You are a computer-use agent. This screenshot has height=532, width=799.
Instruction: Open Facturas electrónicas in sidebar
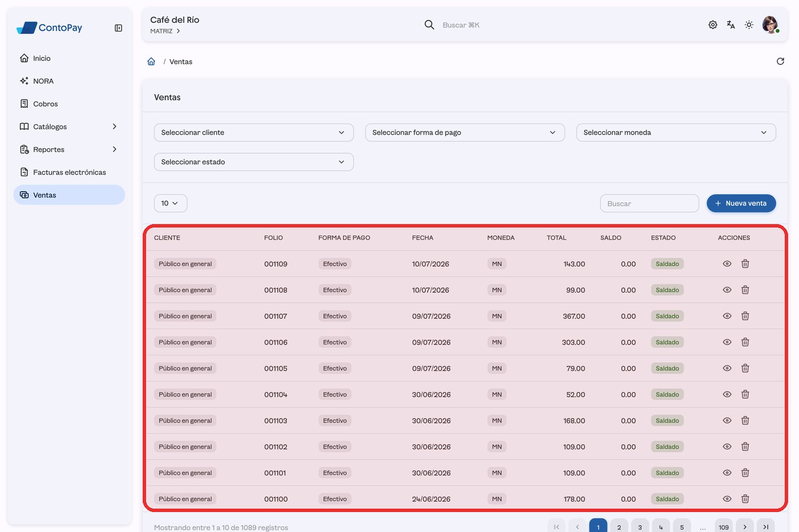69,172
